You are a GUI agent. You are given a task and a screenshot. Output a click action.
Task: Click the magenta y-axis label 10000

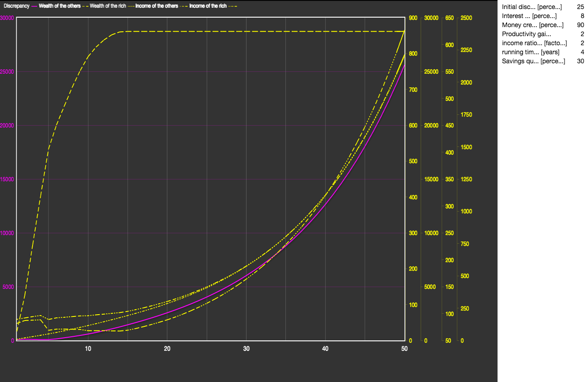coord(7,233)
